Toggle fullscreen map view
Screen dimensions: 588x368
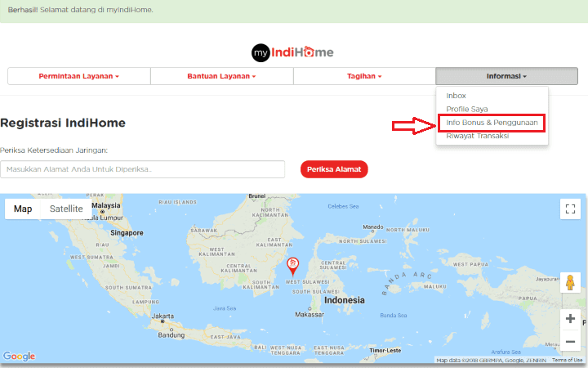coord(570,209)
